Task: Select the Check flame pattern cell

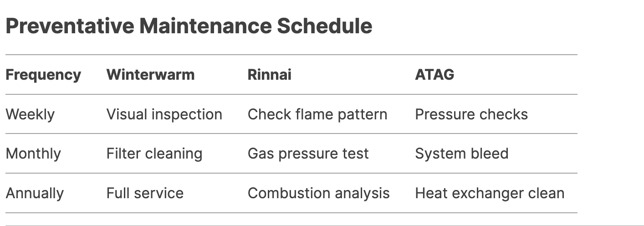Action: tap(317, 114)
